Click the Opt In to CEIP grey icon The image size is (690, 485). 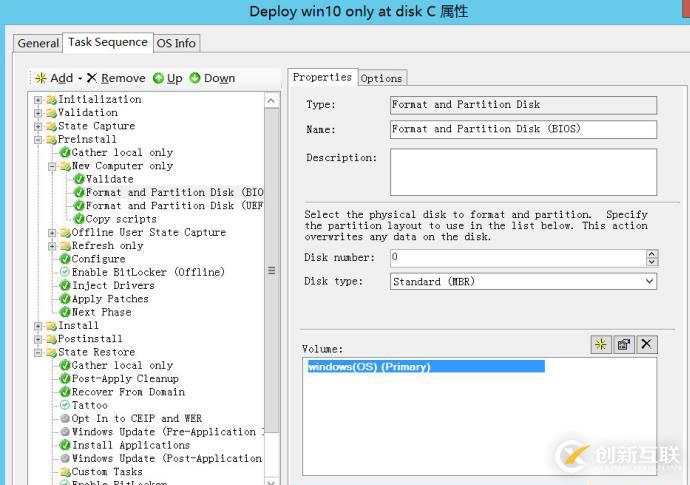pyautogui.click(x=65, y=418)
